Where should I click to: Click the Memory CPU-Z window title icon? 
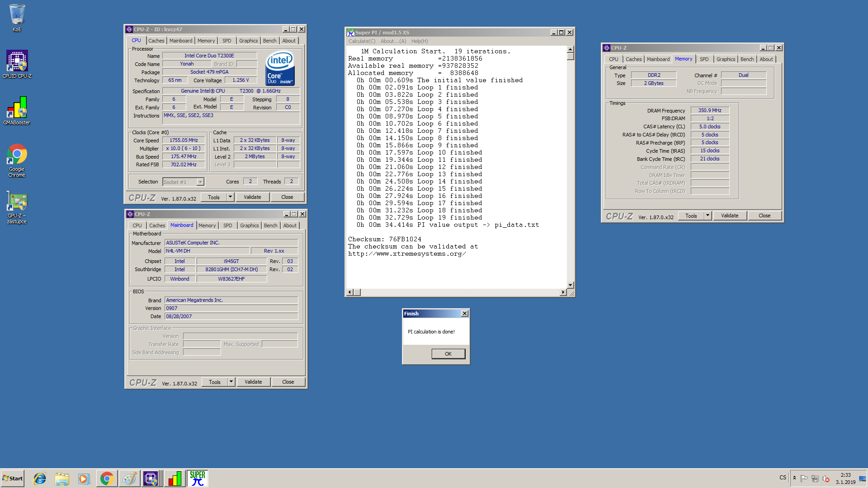(x=607, y=48)
